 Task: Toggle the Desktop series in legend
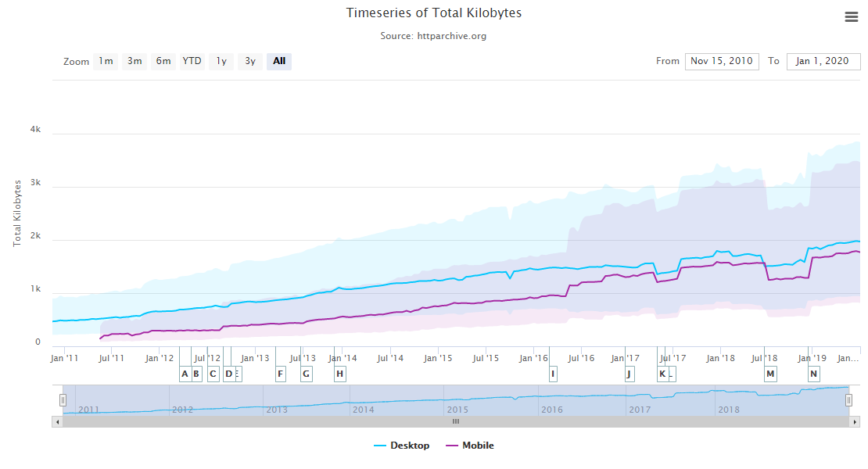pos(402,446)
